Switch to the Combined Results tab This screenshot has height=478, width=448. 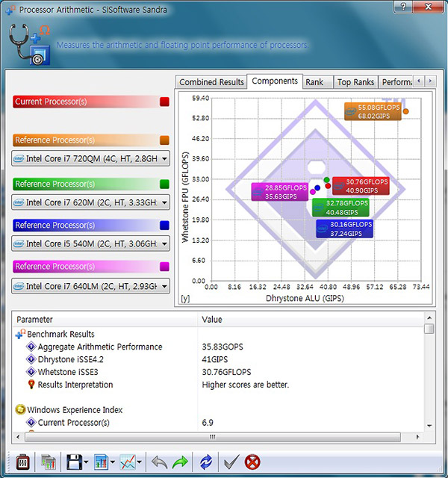(211, 82)
